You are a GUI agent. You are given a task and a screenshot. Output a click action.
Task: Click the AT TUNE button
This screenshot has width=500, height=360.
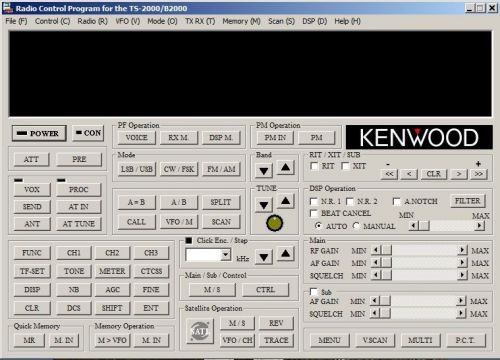[79, 224]
